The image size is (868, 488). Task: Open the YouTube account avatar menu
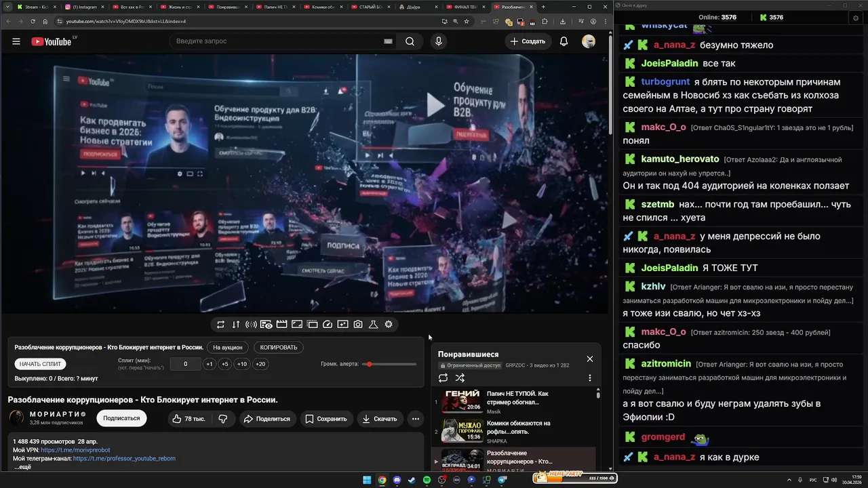pyautogui.click(x=589, y=41)
